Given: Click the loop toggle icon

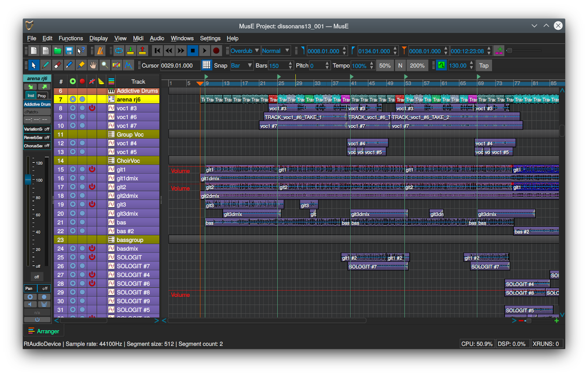Looking at the screenshot, I should [x=119, y=51].
